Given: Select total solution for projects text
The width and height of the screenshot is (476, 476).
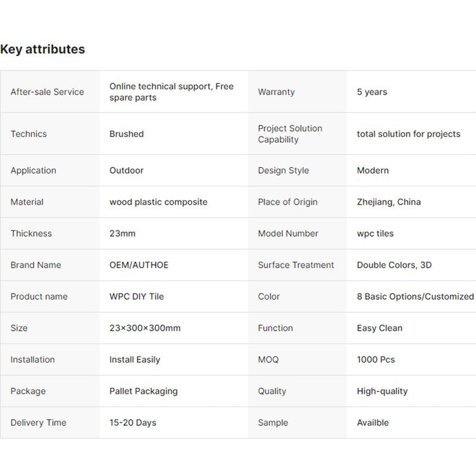Looking at the screenshot, I should [x=408, y=134].
